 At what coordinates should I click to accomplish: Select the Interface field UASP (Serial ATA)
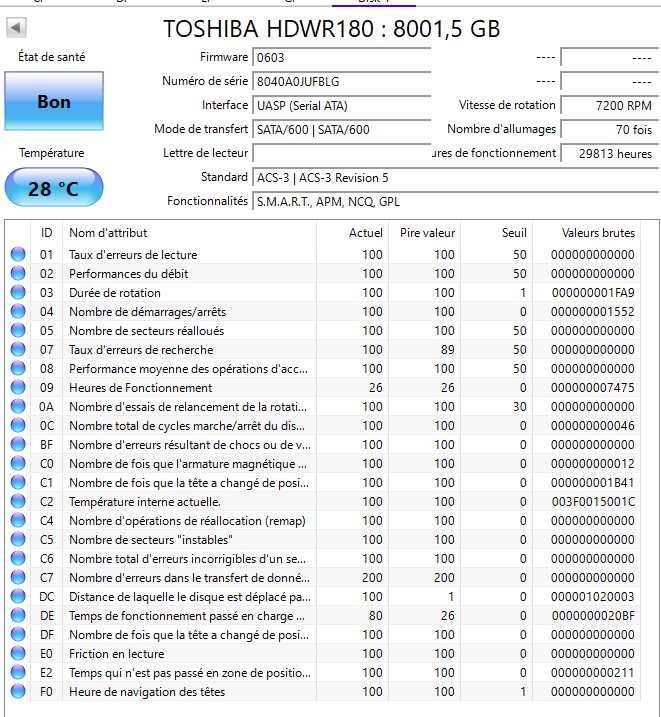[341, 106]
